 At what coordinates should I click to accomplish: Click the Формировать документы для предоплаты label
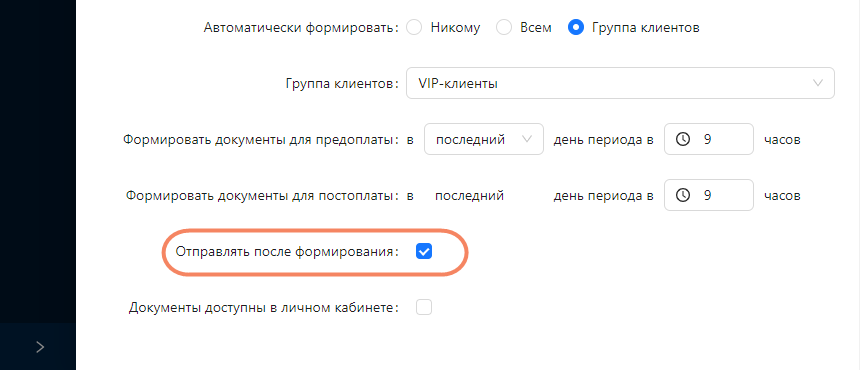[x=261, y=140]
